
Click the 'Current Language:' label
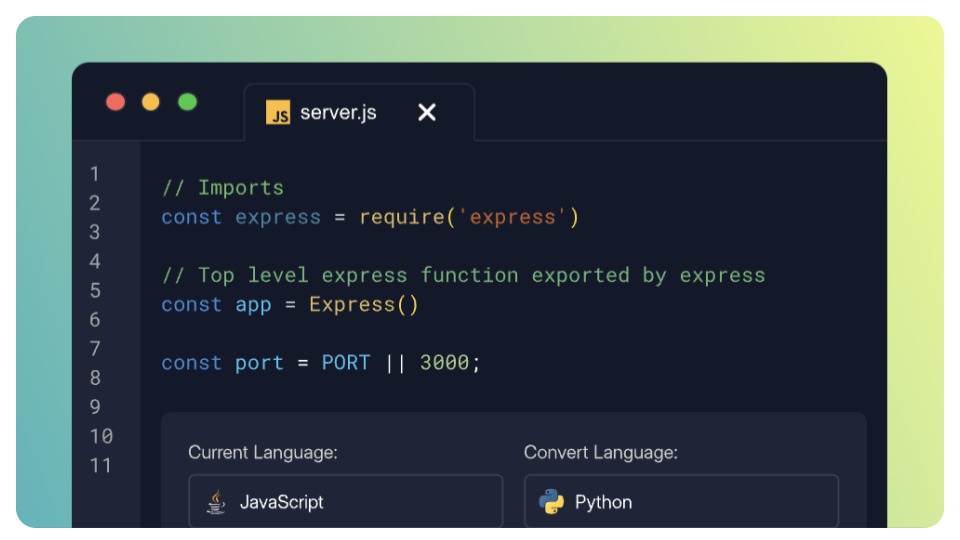263,452
